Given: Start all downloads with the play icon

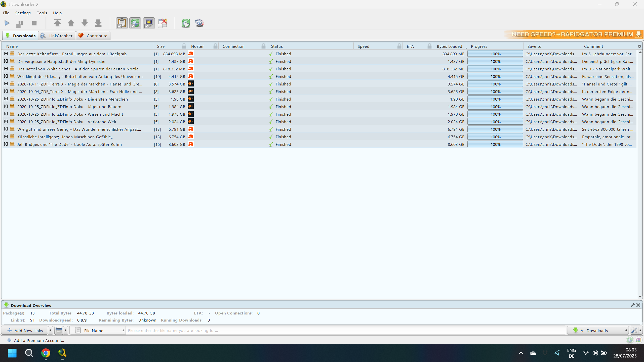Looking at the screenshot, I should coord(7,23).
